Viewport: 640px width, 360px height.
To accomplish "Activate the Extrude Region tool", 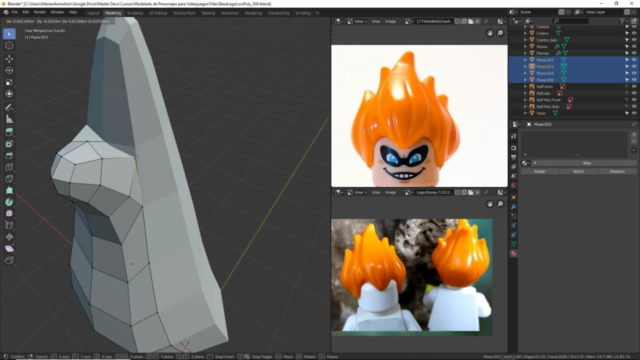I will (x=9, y=132).
